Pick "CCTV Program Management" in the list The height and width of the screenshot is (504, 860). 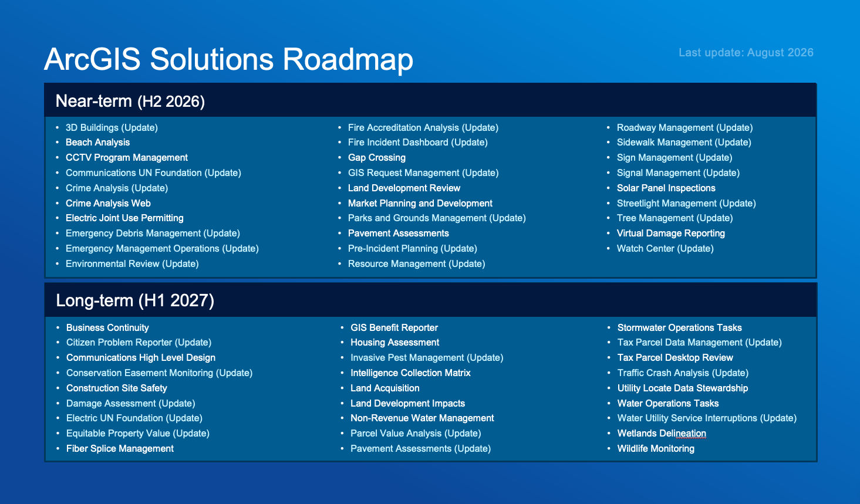[x=127, y=158]
